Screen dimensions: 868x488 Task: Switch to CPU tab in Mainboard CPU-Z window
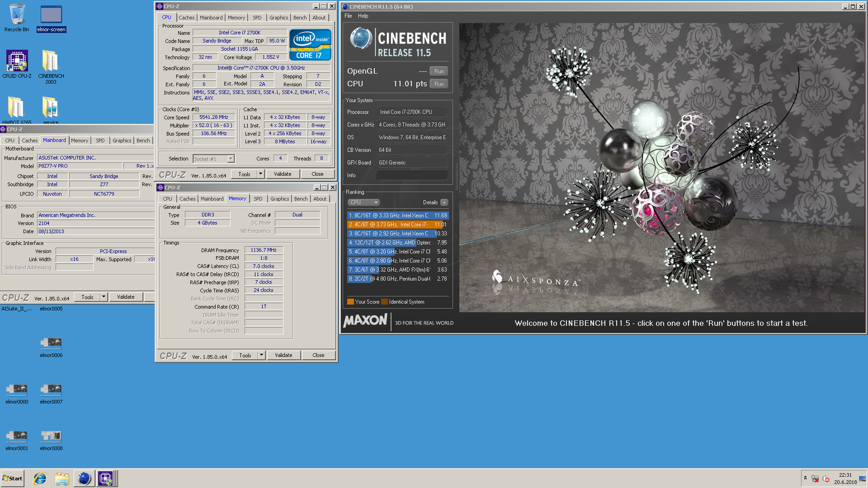click(x=10, y=141)
